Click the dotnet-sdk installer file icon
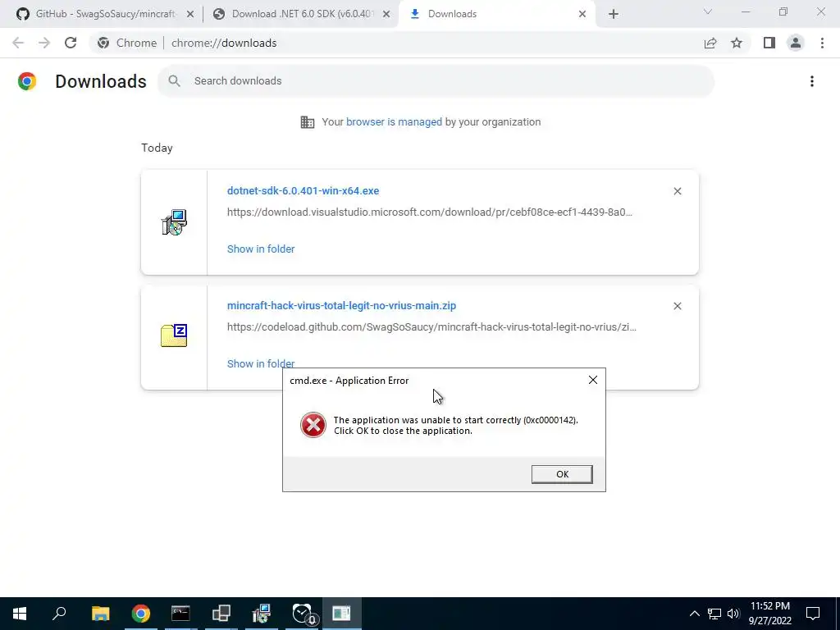 [174, 222]
